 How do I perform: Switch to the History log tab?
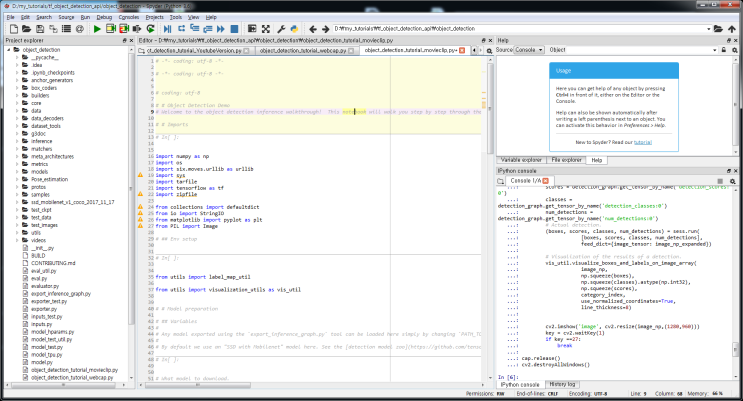(x=562, y=383)
